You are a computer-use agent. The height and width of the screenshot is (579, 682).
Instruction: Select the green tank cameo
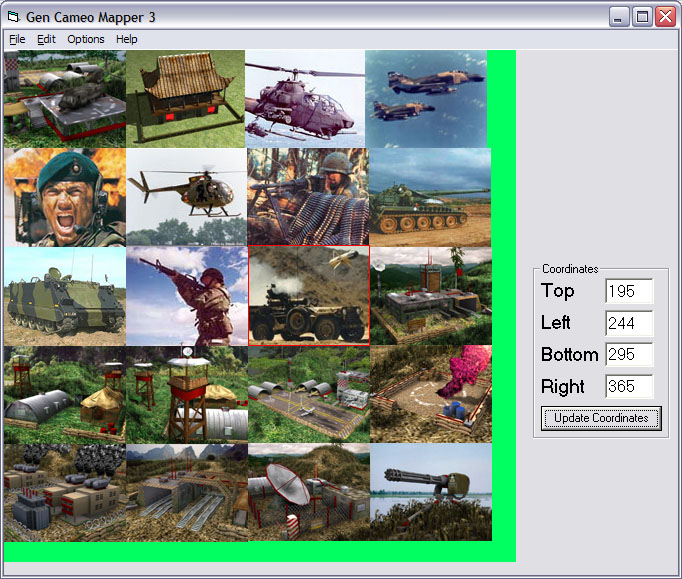coord(430,197)
